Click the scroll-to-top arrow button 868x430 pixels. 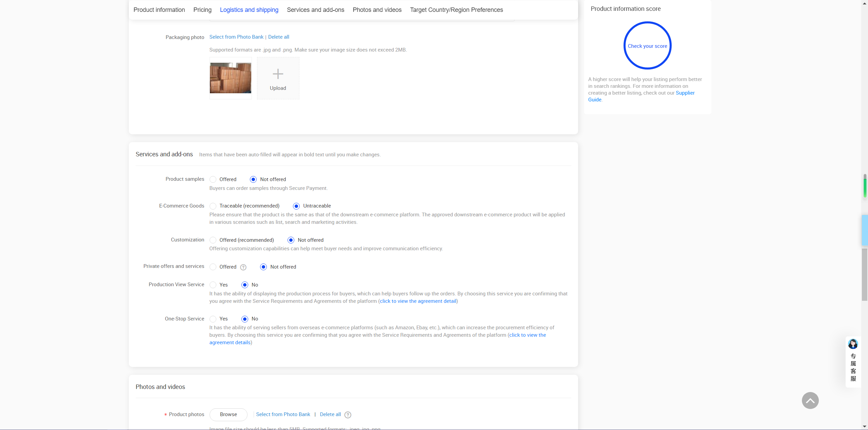tap(810, 400)
